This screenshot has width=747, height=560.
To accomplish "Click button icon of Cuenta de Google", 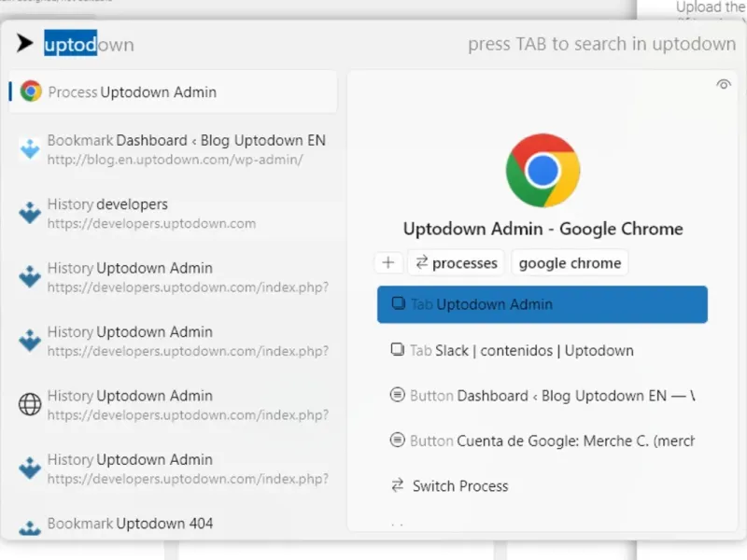I will [x=398, y=440].
